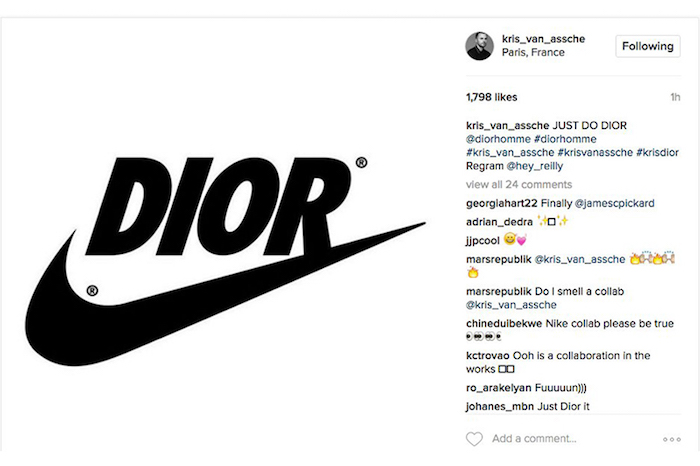700x466 pixels.
Task: Toggle the Following button
Action: click(x=648, y=46)
